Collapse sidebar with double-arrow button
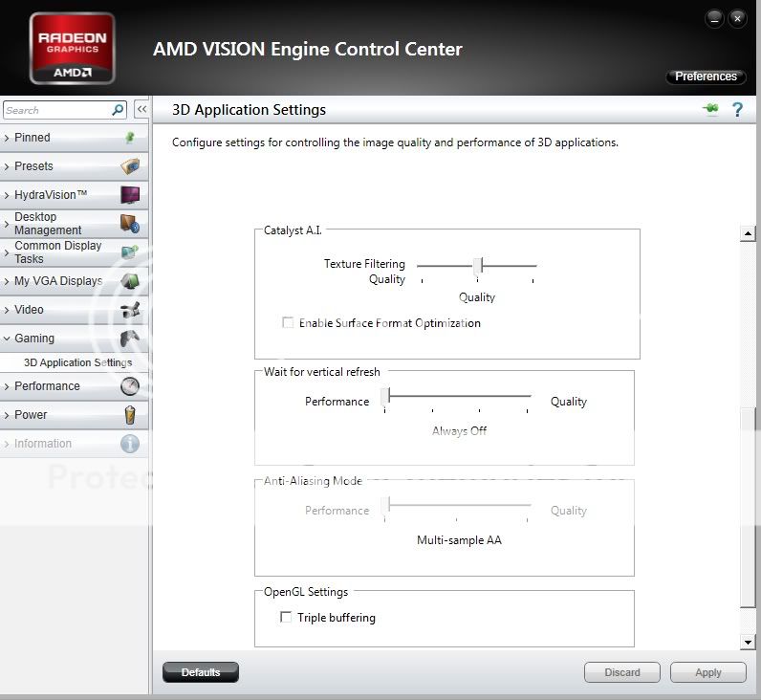Viewport: 761px width, 700px height. click(141, 110)
